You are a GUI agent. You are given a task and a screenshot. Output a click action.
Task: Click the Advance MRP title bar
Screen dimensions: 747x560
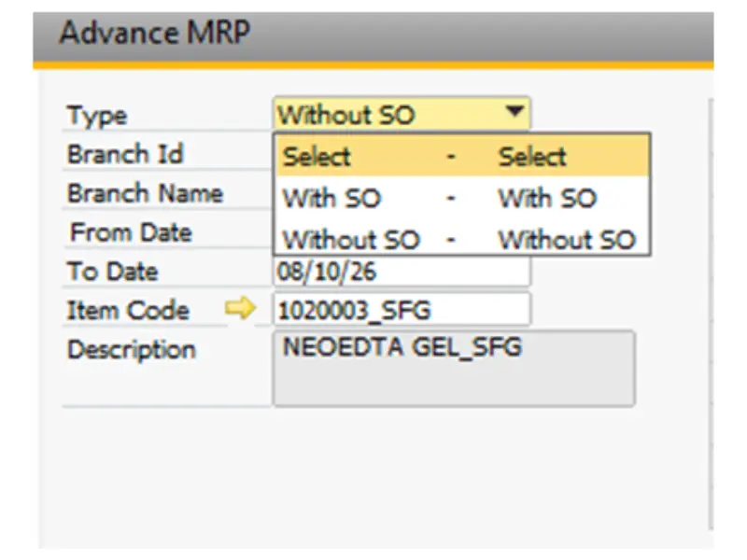(x=373, y=37)
